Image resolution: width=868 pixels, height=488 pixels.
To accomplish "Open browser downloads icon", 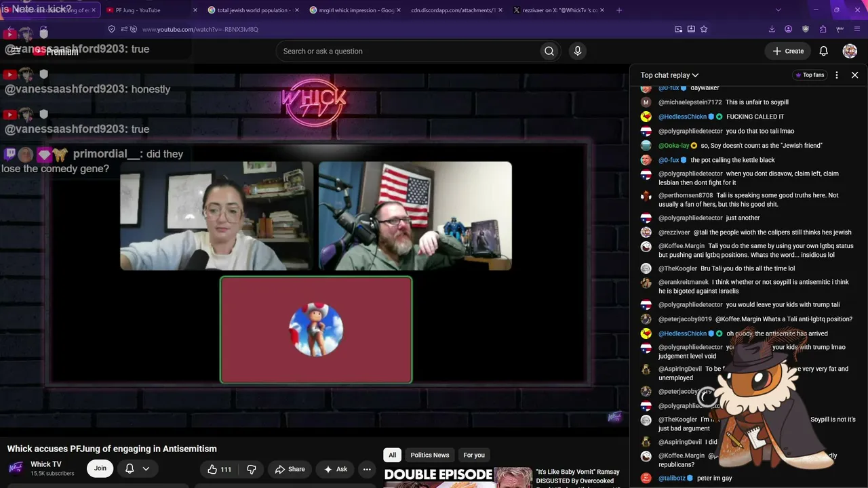I will pos(772,29).
